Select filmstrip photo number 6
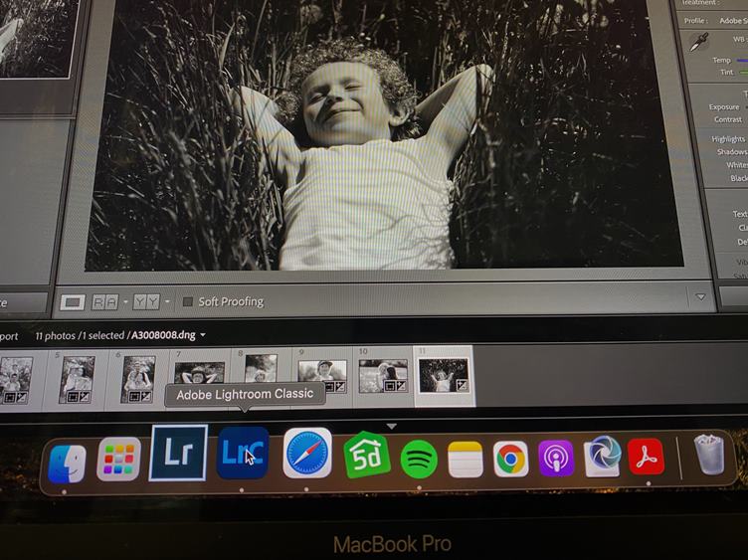 (x=138, y=380)
